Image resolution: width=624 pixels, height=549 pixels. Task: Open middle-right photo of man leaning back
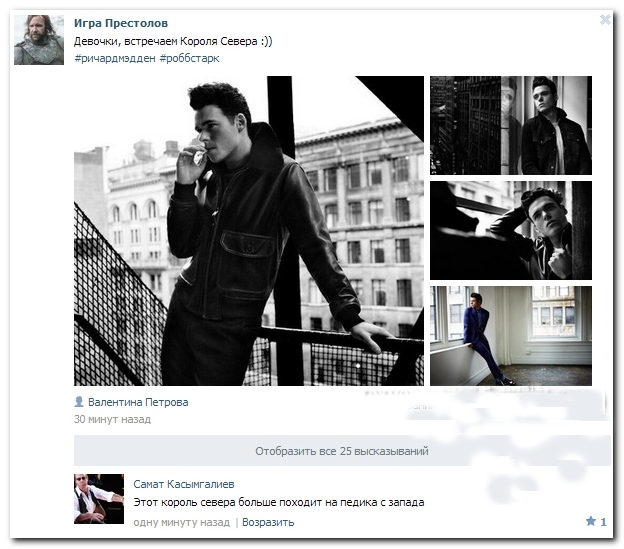tap(511, 230)
